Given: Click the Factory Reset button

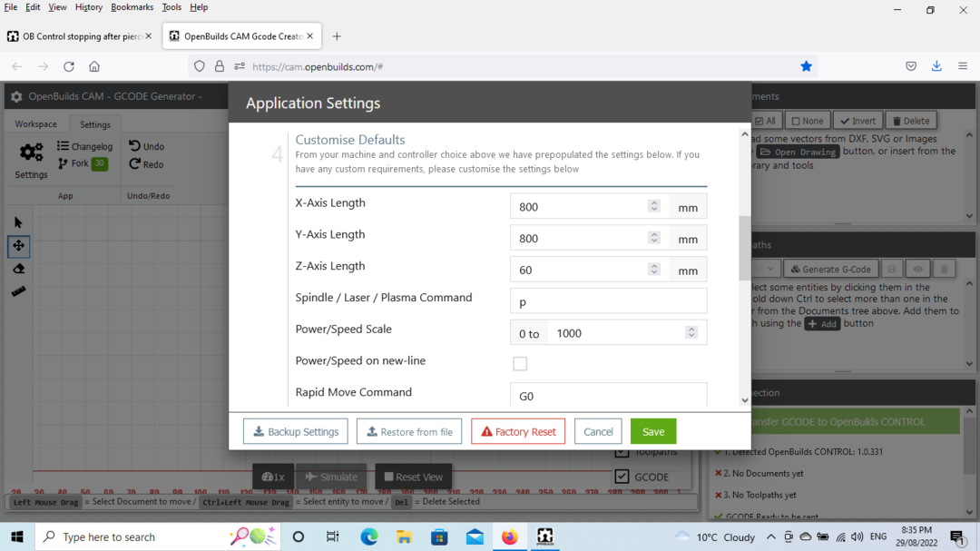Looking at the screenshot, I should coord(518,431).
